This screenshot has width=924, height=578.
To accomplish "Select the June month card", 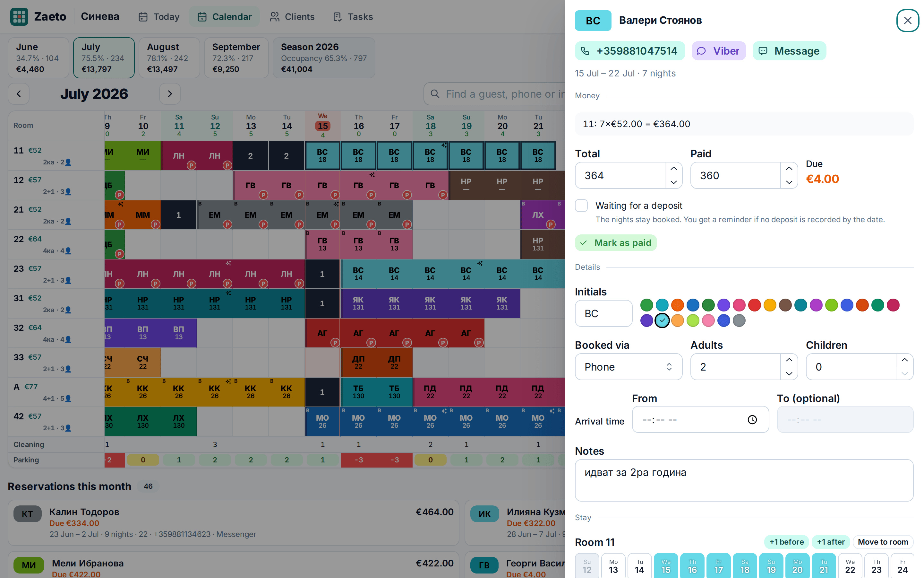I will pyautogui.click(x=38, y=58).
